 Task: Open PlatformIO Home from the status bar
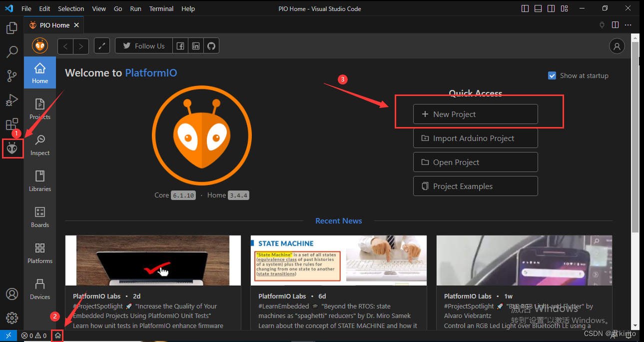point(57,335)
